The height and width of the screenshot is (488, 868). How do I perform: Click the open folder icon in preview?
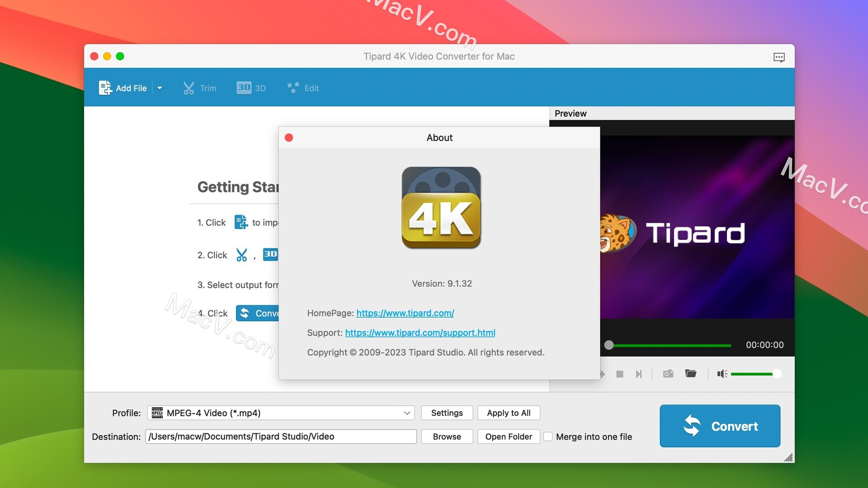coord(690,373)
